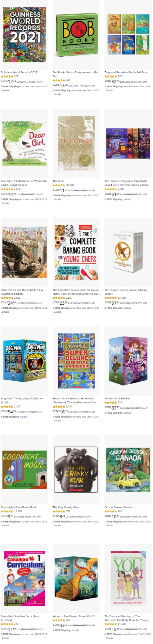The height and width of the screenshot is (644, 153).
Task: Click the Dear Girl book cover
Action: [24, 144]
